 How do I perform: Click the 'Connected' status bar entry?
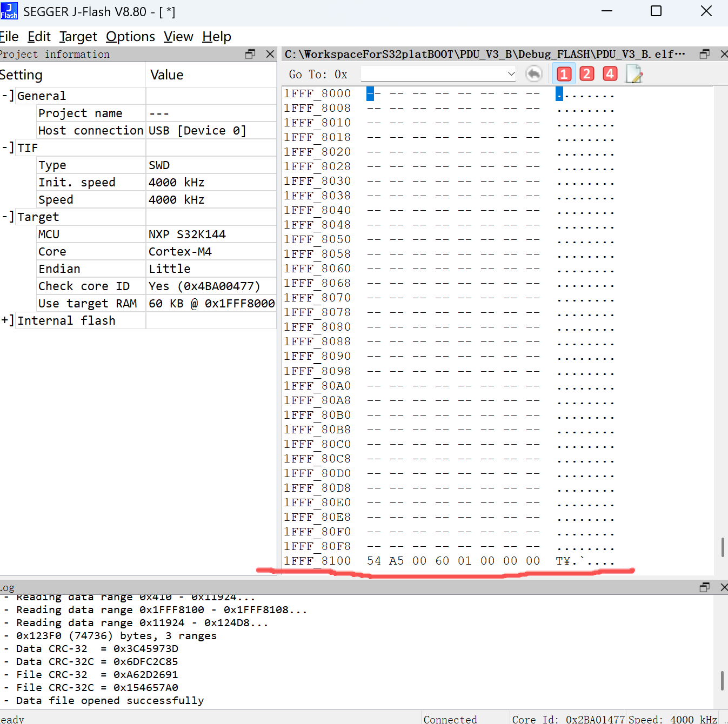pos(450,719)
